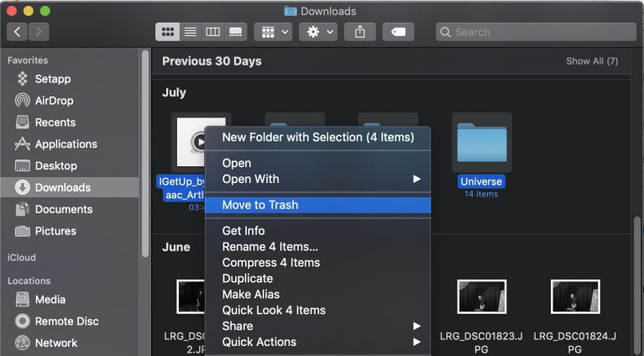Click the magnifier icon in Search
Image resolution: width=644 pixels, height=356 pixels.
[x=446, y=32]
